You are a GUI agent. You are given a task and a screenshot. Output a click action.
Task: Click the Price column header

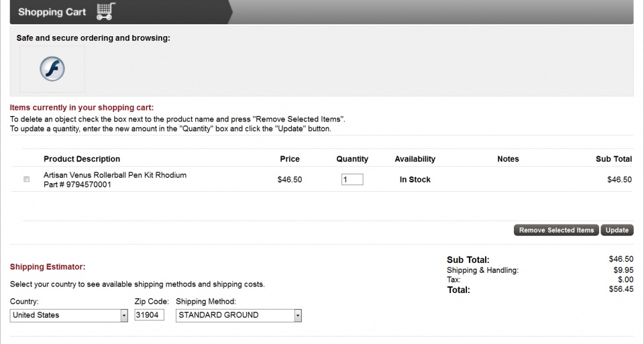tap(290, 159)
